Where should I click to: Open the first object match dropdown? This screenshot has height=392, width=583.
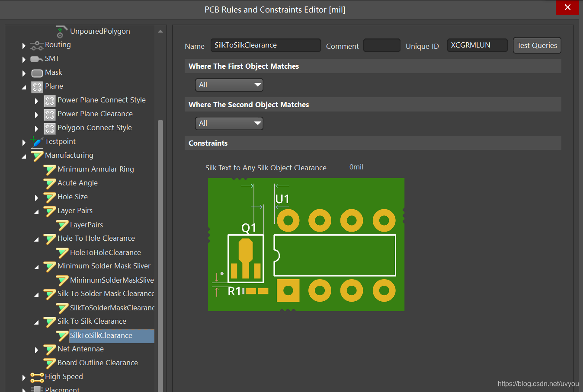pyautogui.click(x=229, y=85)
